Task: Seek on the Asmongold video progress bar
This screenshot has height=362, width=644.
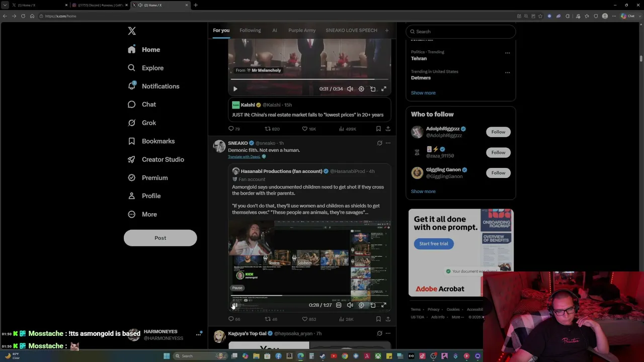Action: (309, 296)
